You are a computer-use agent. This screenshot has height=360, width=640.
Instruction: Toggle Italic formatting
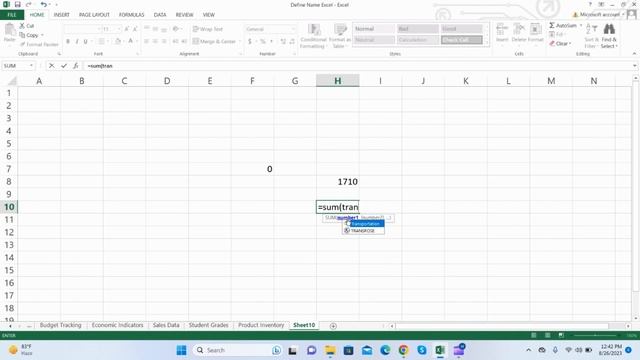click(77, 41)
